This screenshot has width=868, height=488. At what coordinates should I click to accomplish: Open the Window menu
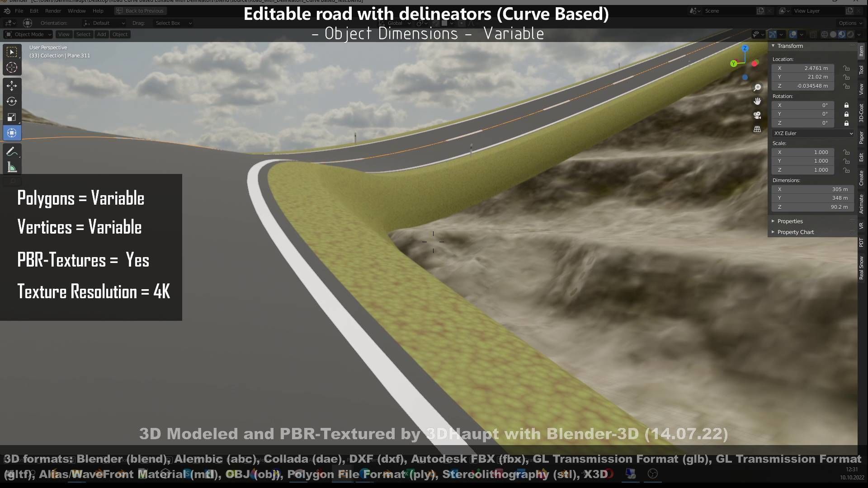pos(76,11)
